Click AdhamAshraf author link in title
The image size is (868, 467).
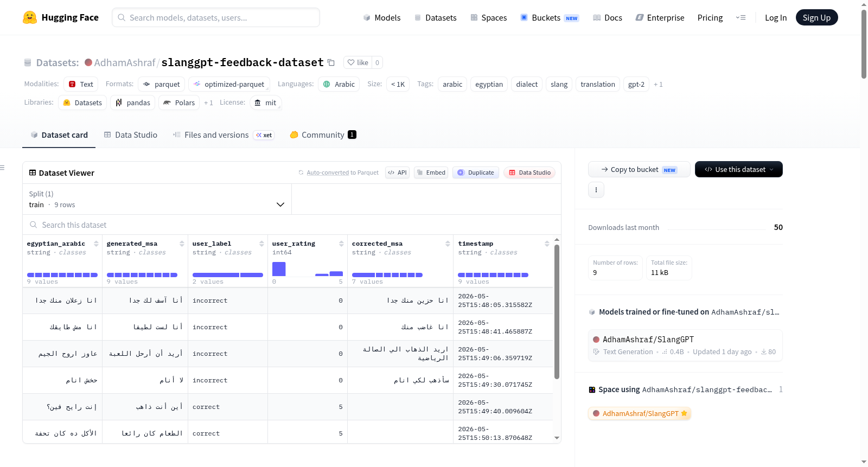coord(125,62)
